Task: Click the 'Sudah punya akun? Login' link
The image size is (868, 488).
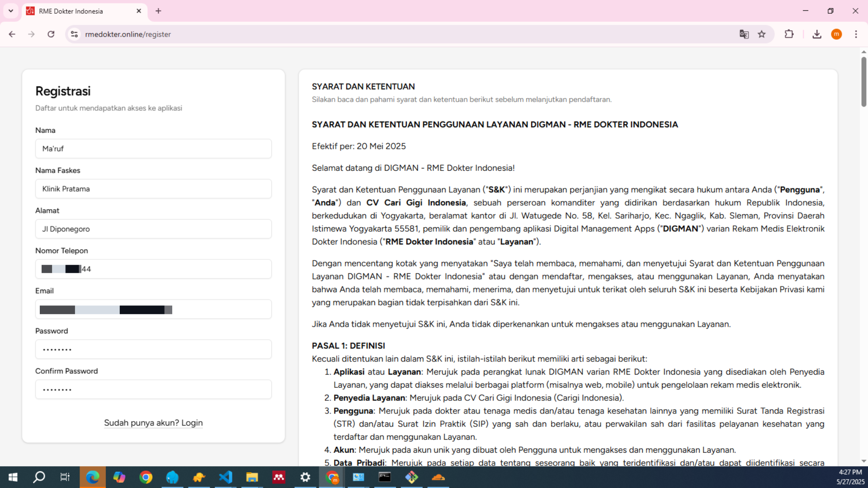Action: 153,423
